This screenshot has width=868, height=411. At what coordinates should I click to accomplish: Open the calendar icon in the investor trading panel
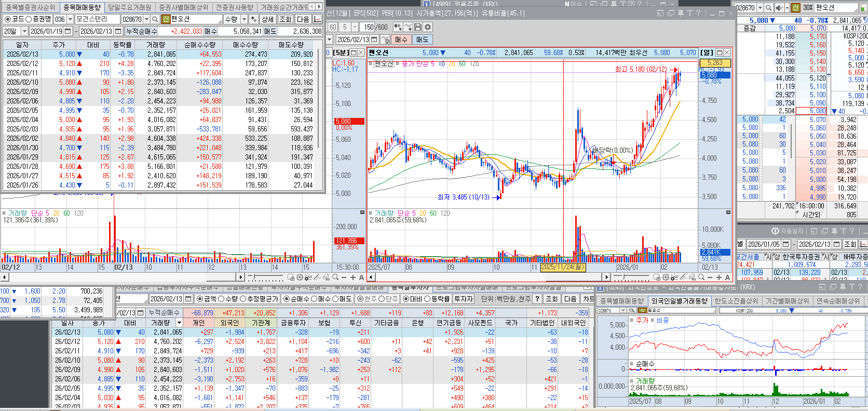[x=187, y=299]
